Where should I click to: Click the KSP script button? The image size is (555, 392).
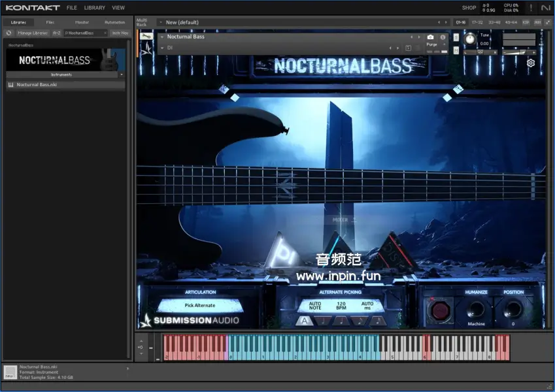tap(526, 22)
